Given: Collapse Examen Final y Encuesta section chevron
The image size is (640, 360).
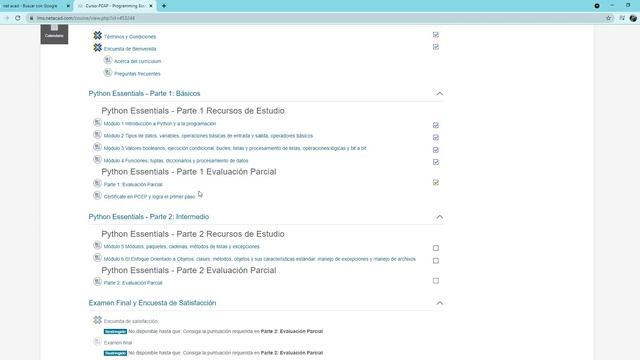Looking at the screenshot, I should [x=440, y=303].
